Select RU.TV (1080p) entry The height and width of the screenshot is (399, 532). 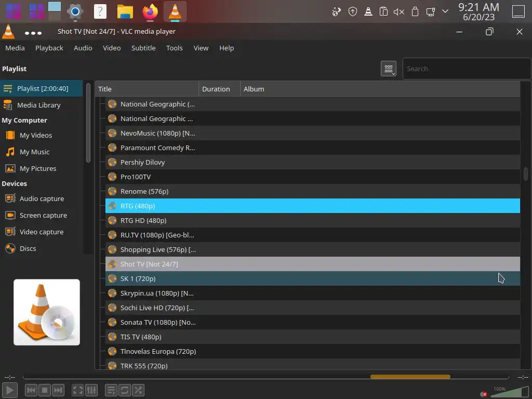312,235
